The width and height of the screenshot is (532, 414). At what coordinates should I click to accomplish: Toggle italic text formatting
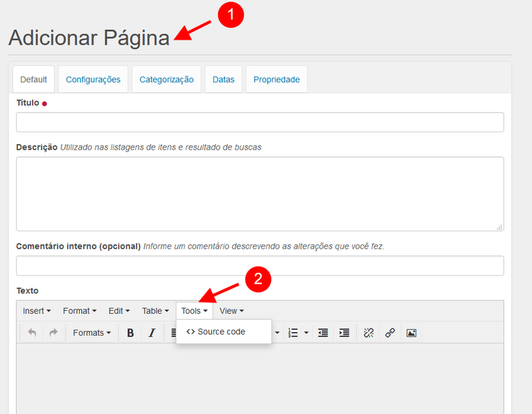pyautogui.click(x=152, y=333)
